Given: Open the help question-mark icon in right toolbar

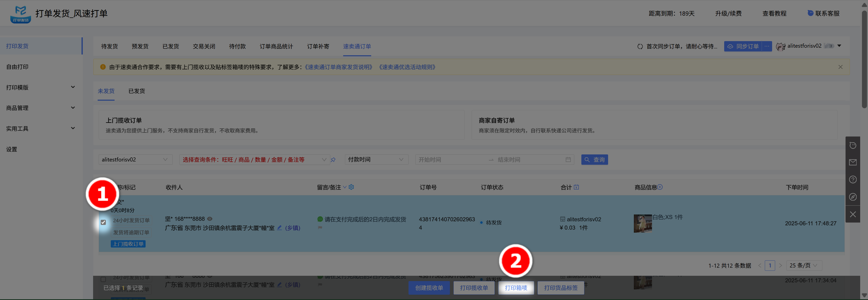Looking at the screenshot, I should point(853,180).
